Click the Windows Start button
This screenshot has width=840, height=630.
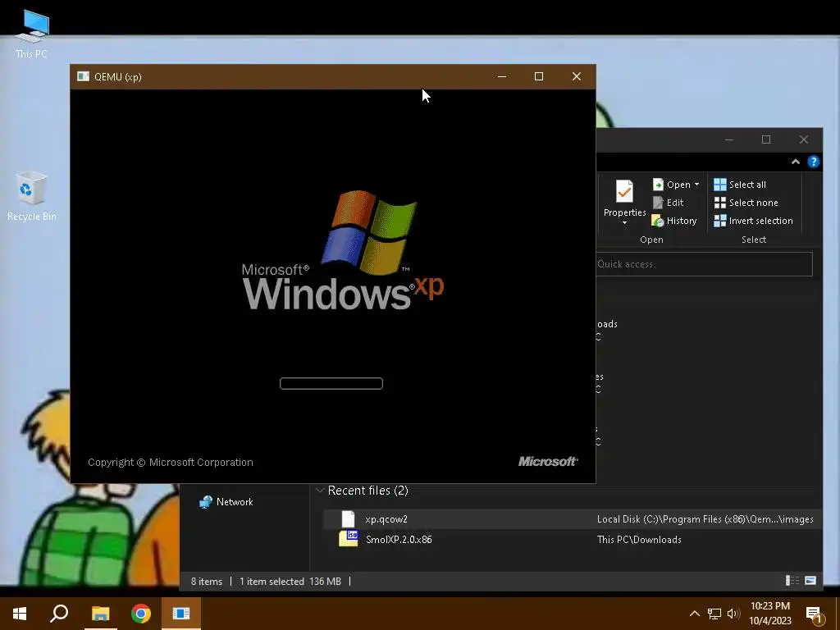pos(20,614)
